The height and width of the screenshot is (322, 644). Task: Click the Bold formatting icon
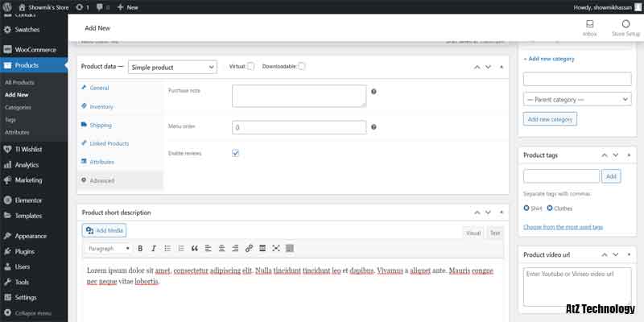140,249
